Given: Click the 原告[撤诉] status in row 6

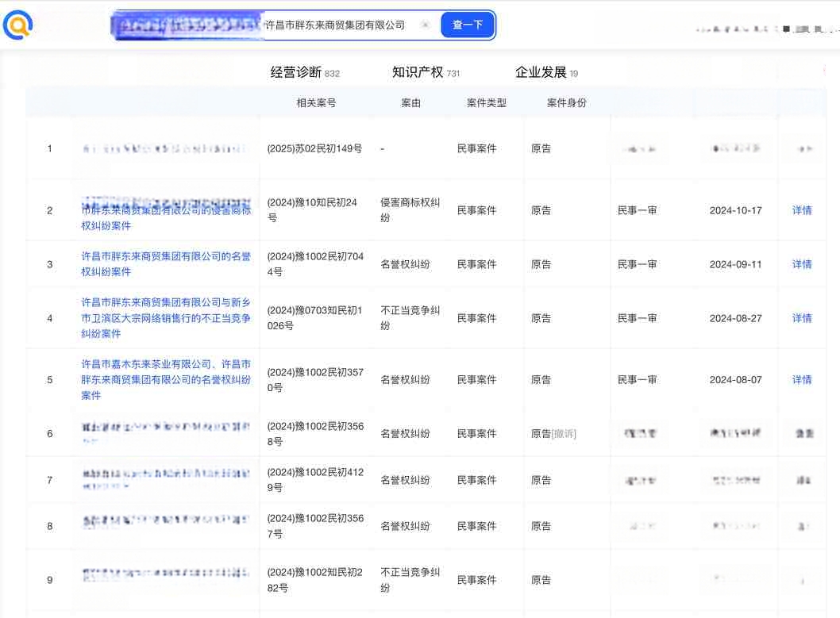Looking at the screenshot, I should [553, 434].
